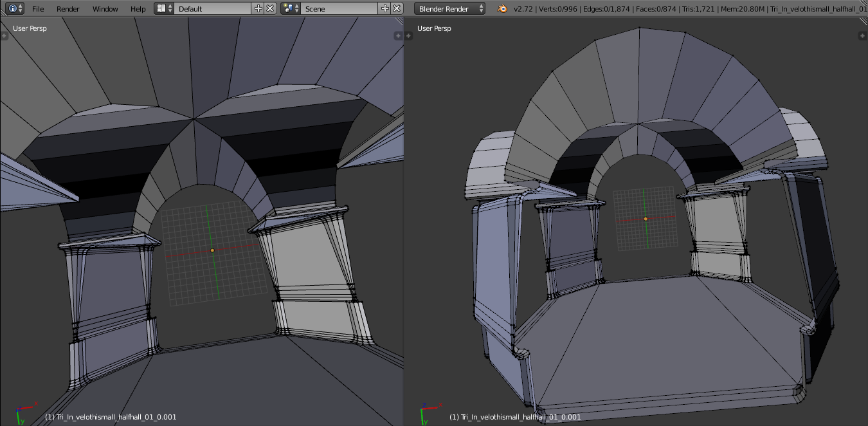Expand the right viewport properties region
The image size is (868, 426).
863,36
